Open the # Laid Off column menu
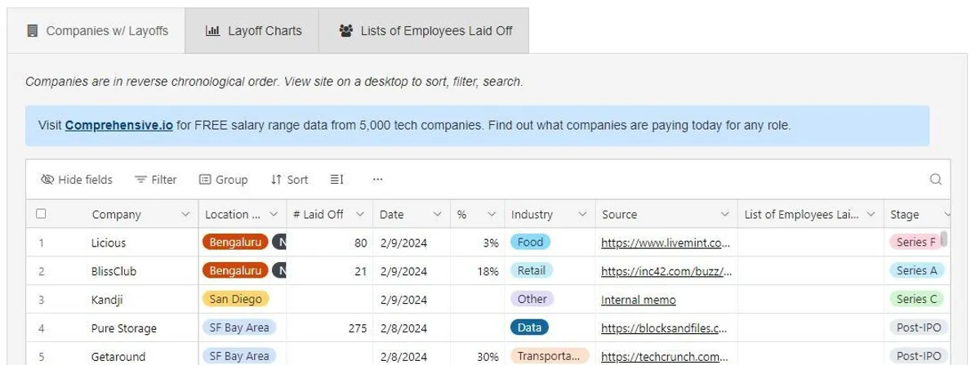This screenshot has height=365, width=980. coord(359,215)
